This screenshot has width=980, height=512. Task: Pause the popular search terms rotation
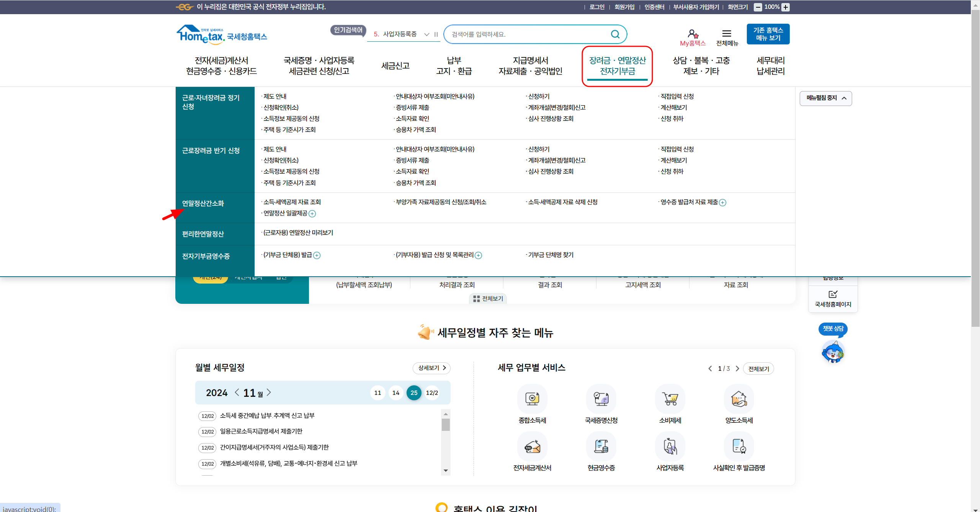point(436,34)
